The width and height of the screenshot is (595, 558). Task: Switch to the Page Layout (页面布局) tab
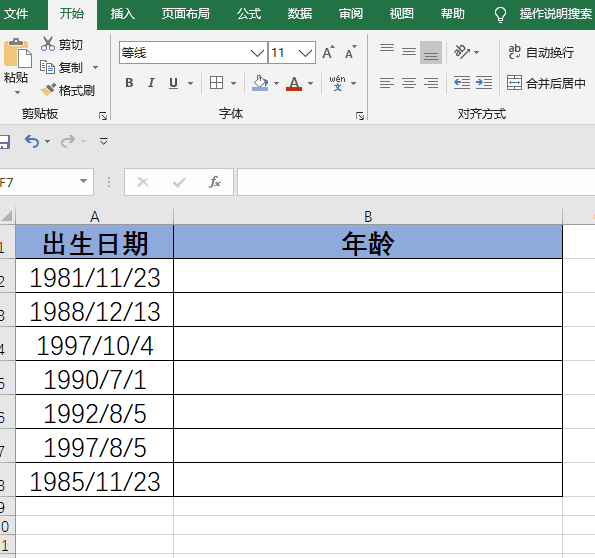[186, 14]
